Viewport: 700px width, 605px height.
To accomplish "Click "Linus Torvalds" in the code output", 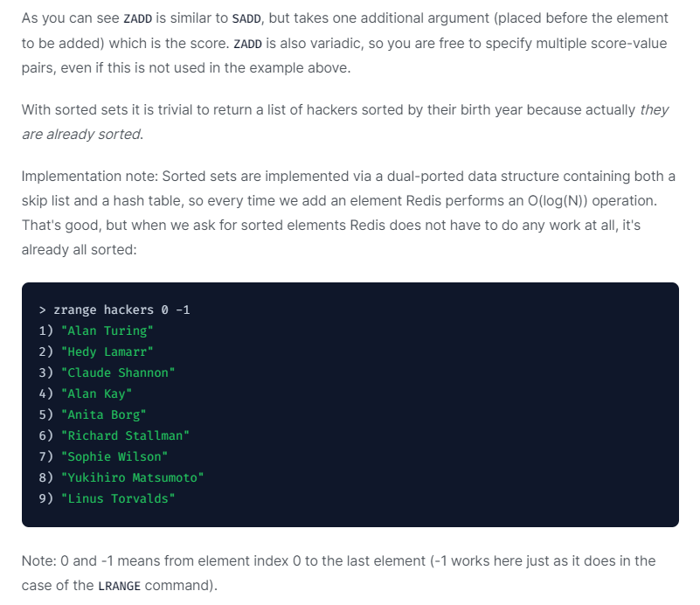I will pyautogui.click(x=118, y=498).
